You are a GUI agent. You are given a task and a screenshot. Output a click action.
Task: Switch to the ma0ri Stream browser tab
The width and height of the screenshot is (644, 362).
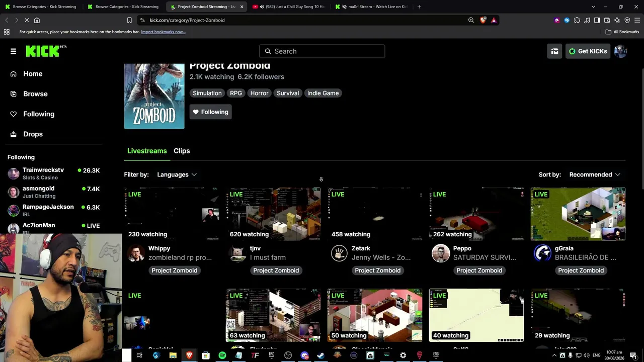click(371, 7)
